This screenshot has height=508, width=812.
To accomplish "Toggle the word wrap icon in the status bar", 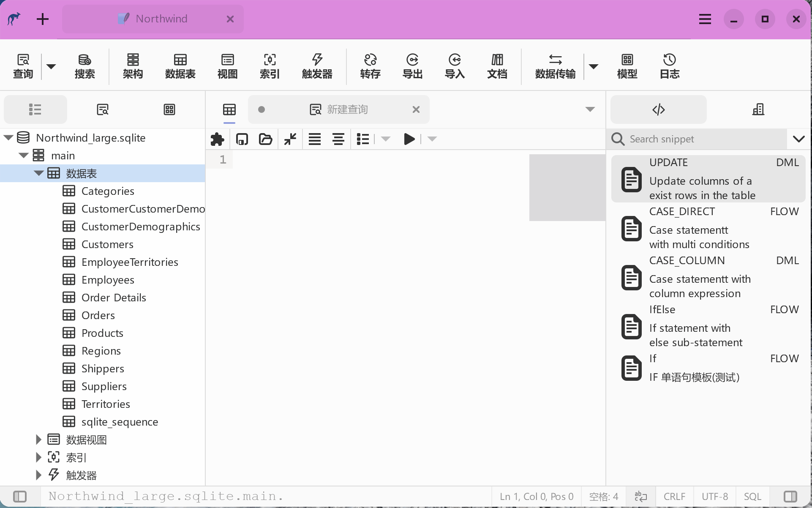I will [640, 496].
